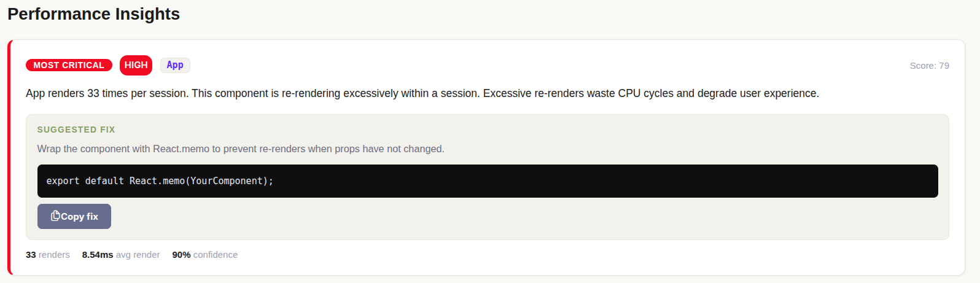Click "YourComponent" in the code snippet
980x283 pixels.
coord(227,181)
